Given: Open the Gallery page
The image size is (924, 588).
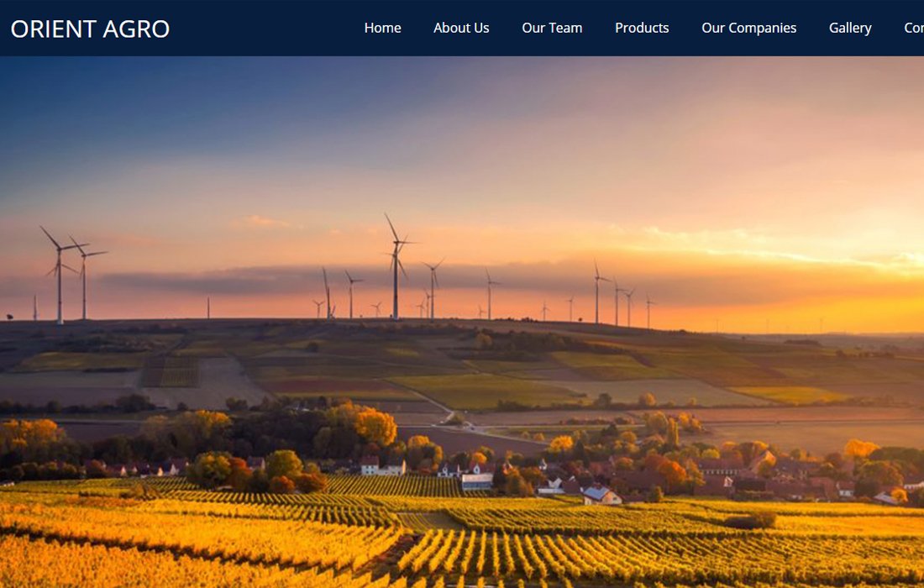Looking at the screenshot, I should (850, 28).
